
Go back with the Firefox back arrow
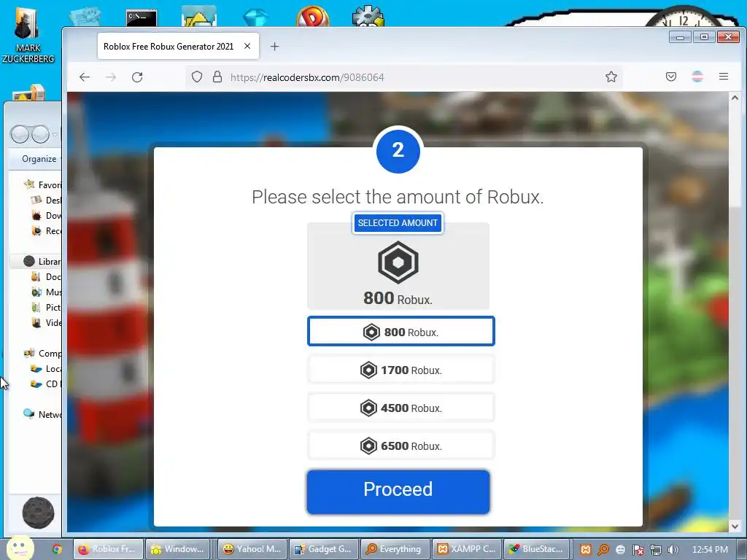tap(85, 77)
